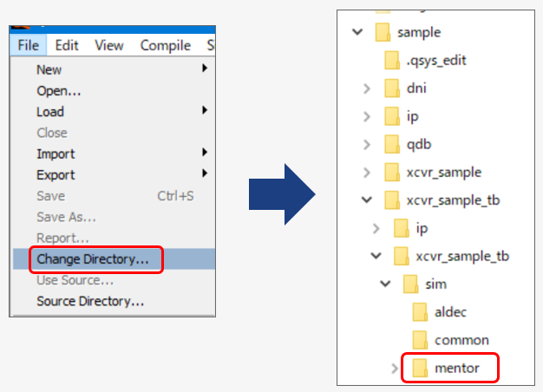Collapse the sample folder tree
The width and height of the screenshot is (543, 392).
click(x=357, y=32)
